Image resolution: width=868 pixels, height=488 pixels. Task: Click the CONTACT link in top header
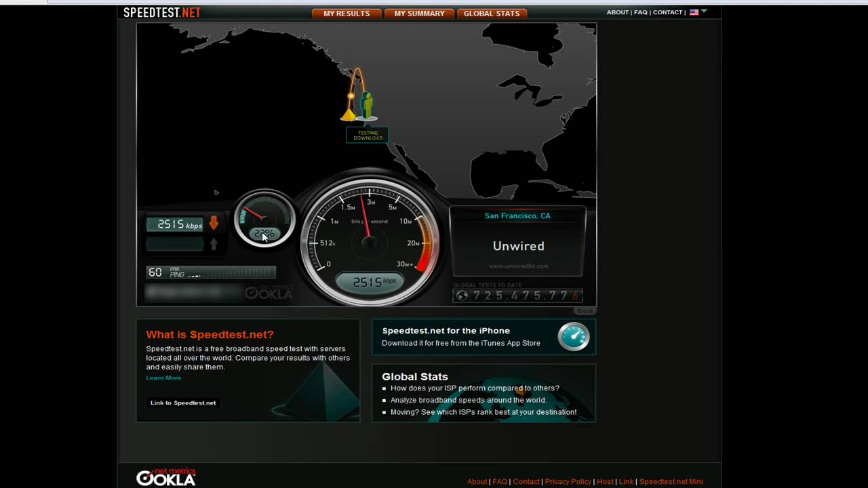pos(667,12)
